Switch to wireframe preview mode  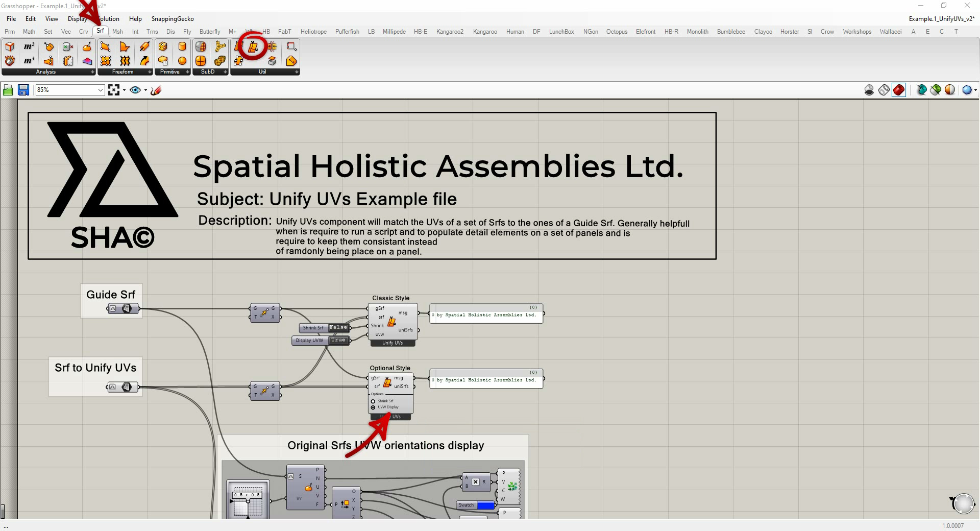coord(884,90)
